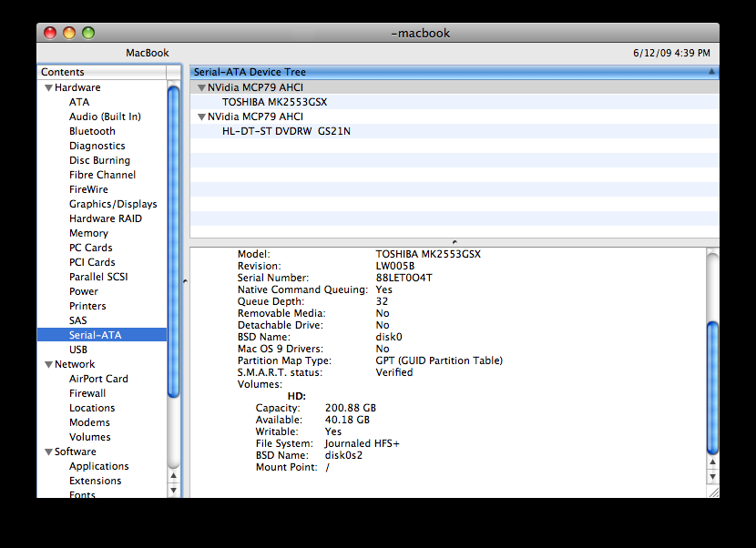Screen dimensions: 756x548
Task: Click serial number value 88LET0O4T
Action: [x=404, y=279]
